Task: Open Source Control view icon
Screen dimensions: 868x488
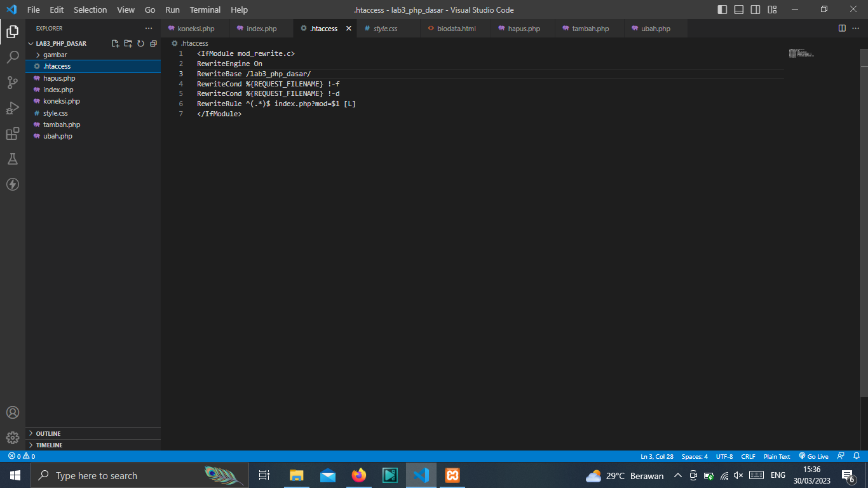Action: [x=13, y=83]
